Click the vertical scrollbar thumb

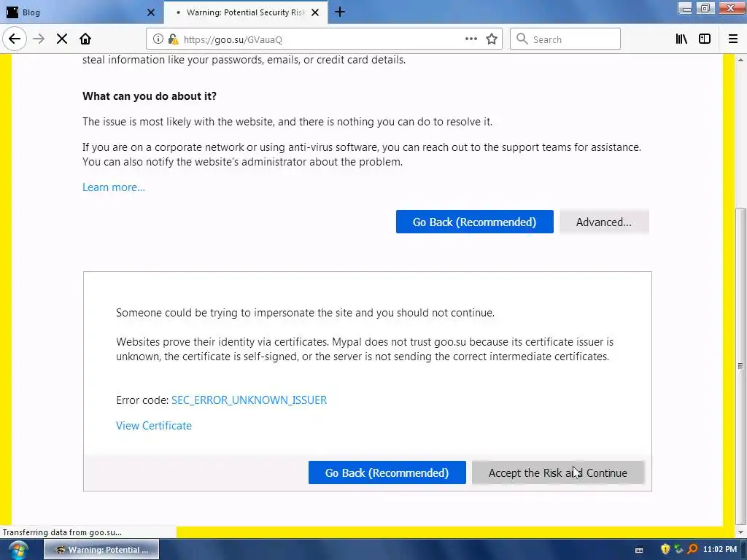coord(740,366)
